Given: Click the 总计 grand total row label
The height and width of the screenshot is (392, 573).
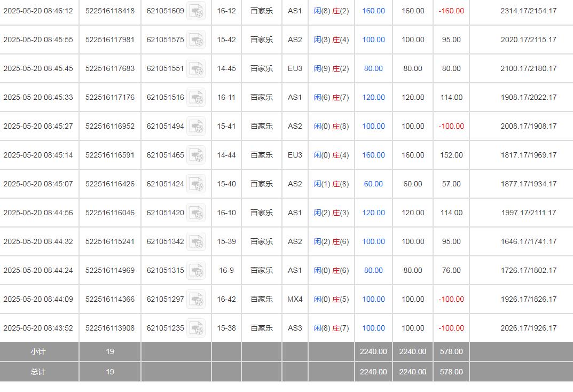Looking at the screenshot, I should (x=38, y=372).
